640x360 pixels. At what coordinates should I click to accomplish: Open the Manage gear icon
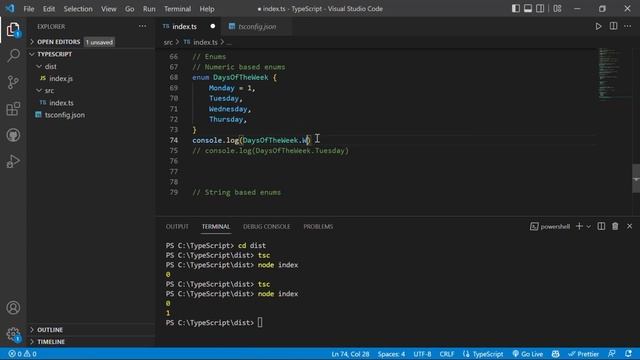pos(13,334)
